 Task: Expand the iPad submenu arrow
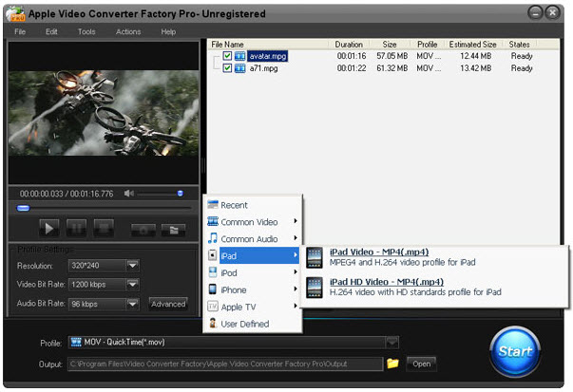point(296,254)
